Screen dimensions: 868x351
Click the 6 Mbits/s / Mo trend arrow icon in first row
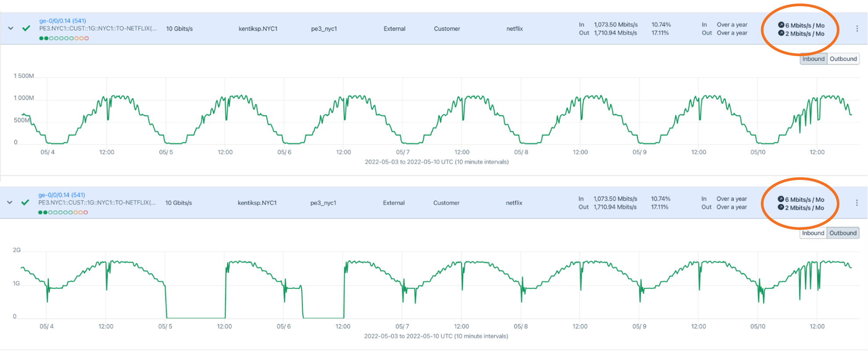click(x=781, y=25)
